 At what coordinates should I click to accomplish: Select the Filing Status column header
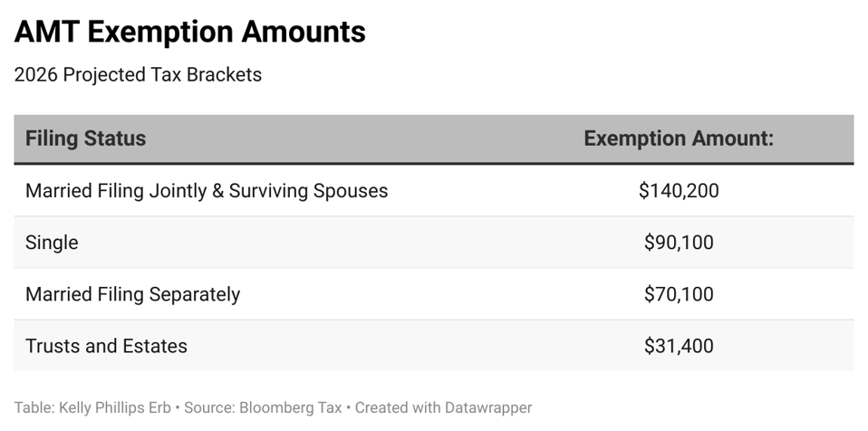[85, 139]
